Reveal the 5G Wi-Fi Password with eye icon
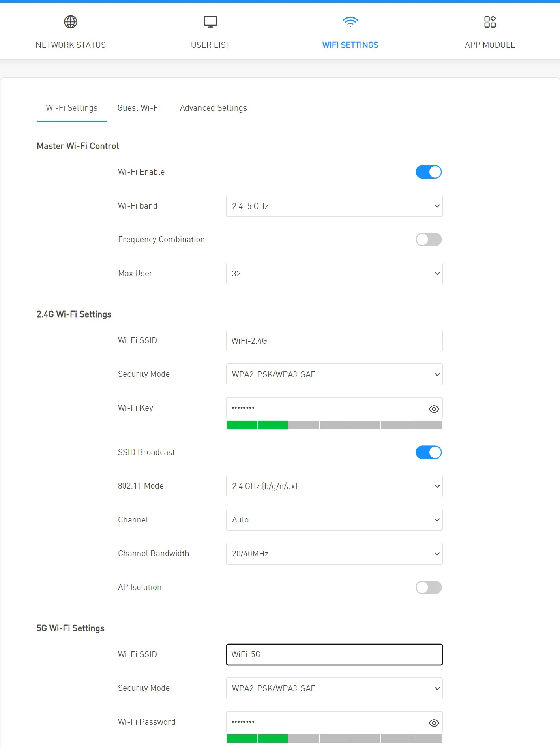 click(434, 723)
